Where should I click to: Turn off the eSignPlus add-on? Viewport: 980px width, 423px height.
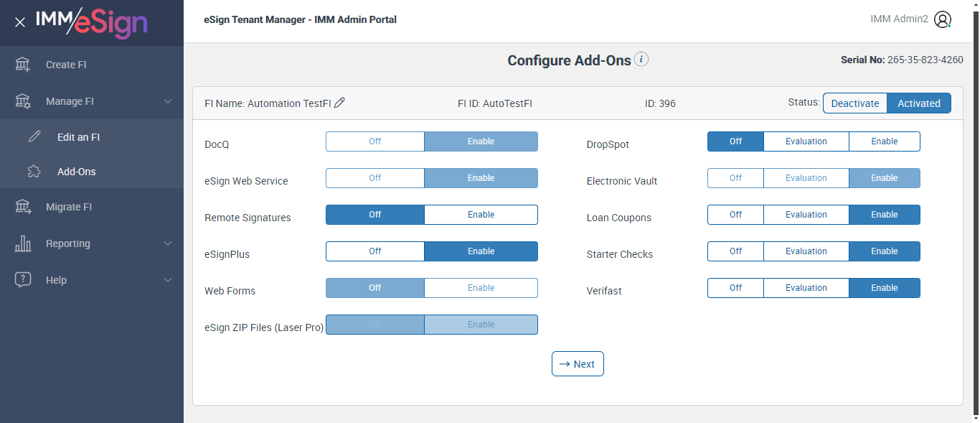pos(374,251)
